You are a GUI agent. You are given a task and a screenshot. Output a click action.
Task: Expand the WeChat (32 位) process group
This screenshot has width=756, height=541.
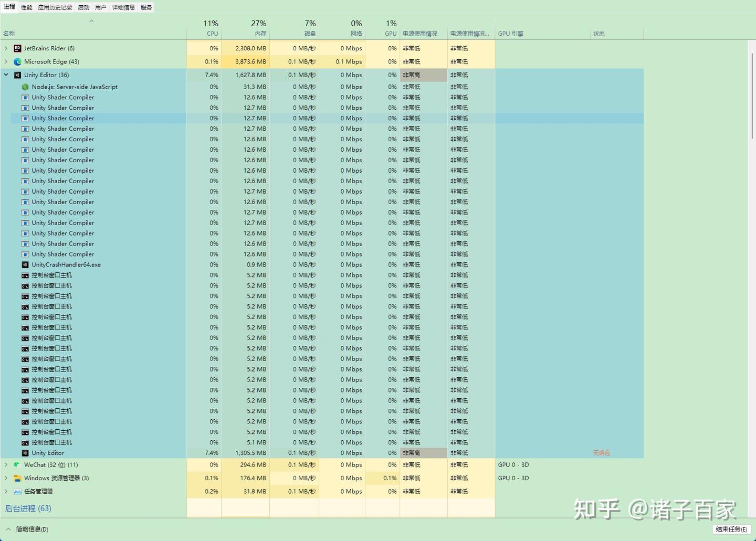[x=6, y=465]
